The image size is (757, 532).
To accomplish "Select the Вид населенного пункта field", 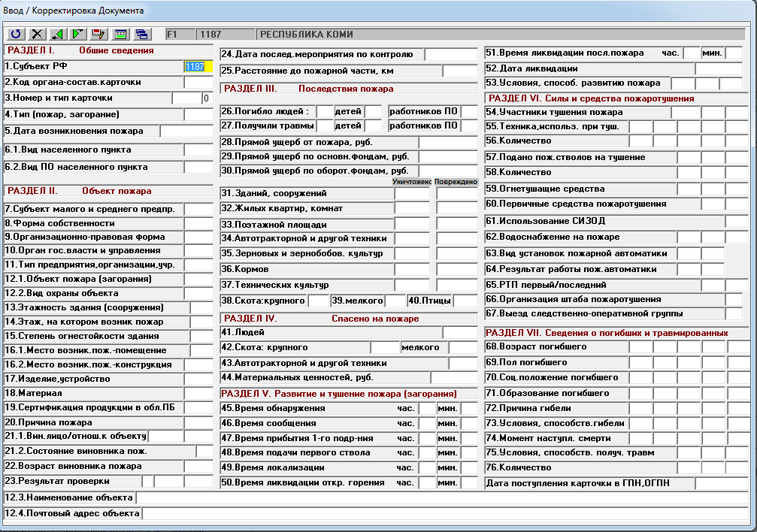I will click(x=198, y=150).
